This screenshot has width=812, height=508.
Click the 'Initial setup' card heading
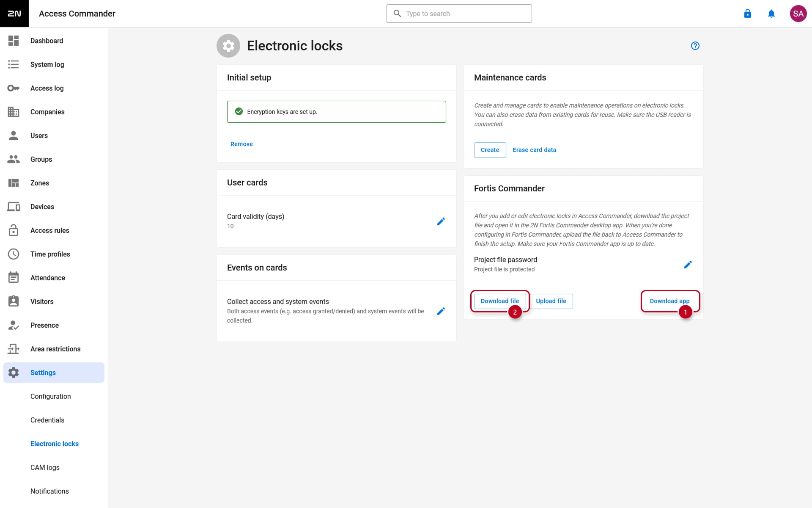(x=249, y=77)
